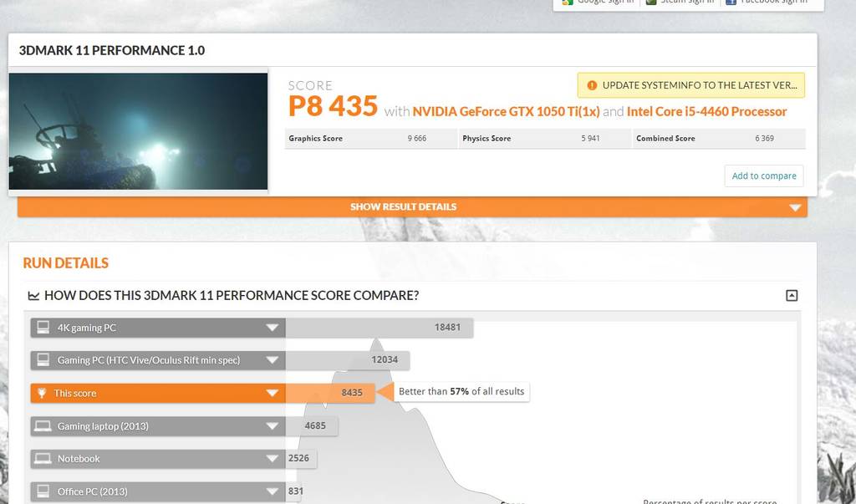Click the 8435 orange score bar value
The image size is (856, 504).
pos(352,393)
